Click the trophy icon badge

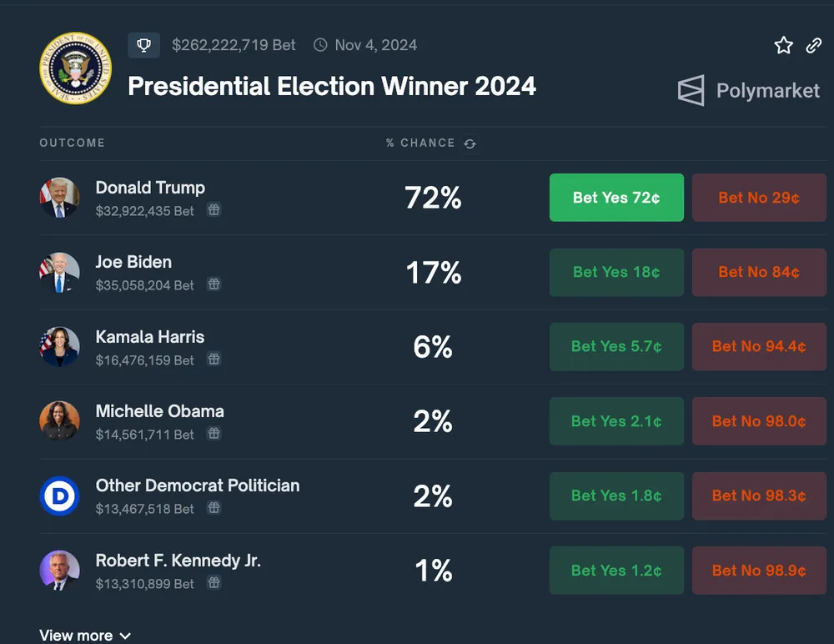click(x=143, y=45)
